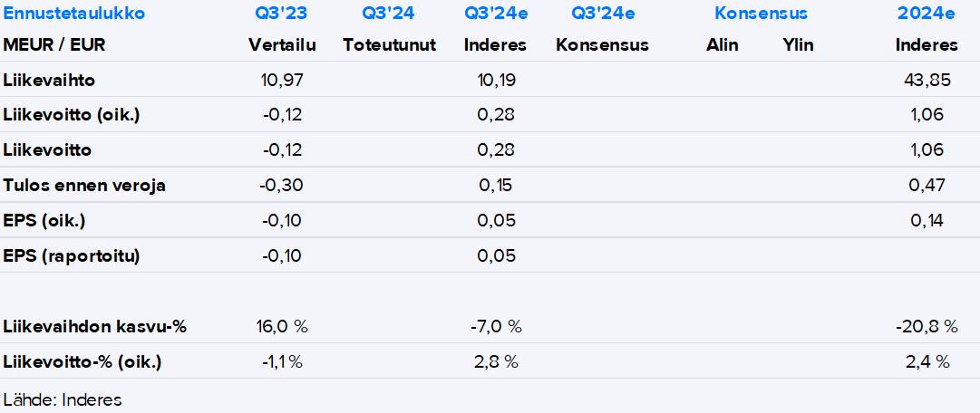Select the Q3'24 Toteutunut column header
980x413 pixels.
point(389,14)
